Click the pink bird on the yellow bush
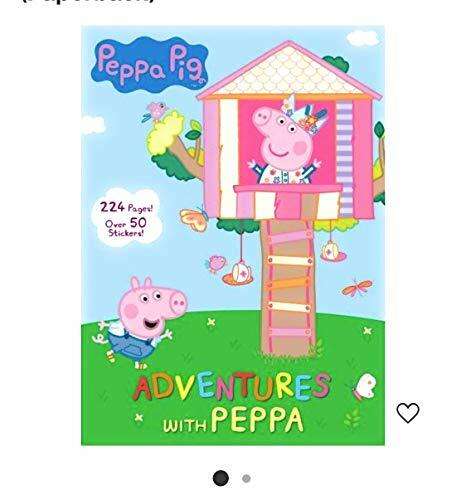Viewport: 466px width, 500px height. coord(154,112)
